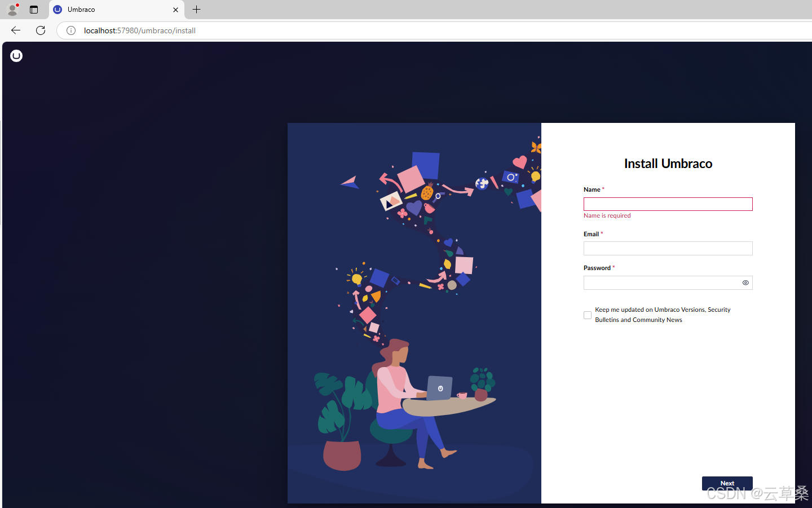Open a new browser tab with the plus icon

[196, 10]
